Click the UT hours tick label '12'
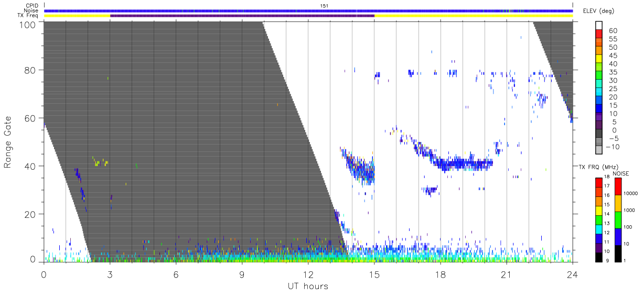644x297 pixels. click(308, 274)
